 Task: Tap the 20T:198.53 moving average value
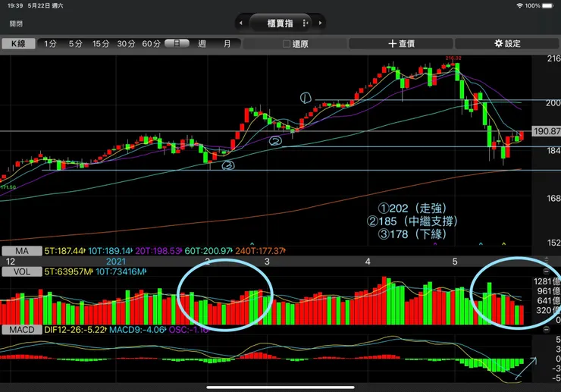pyautogui.click(x=158, y=251)
